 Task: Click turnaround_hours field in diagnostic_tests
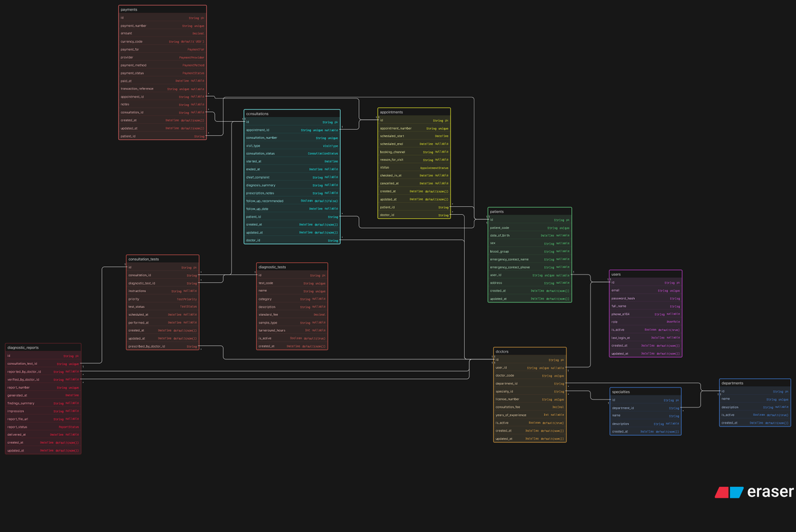pyautogui.click(x=292, y=330)
